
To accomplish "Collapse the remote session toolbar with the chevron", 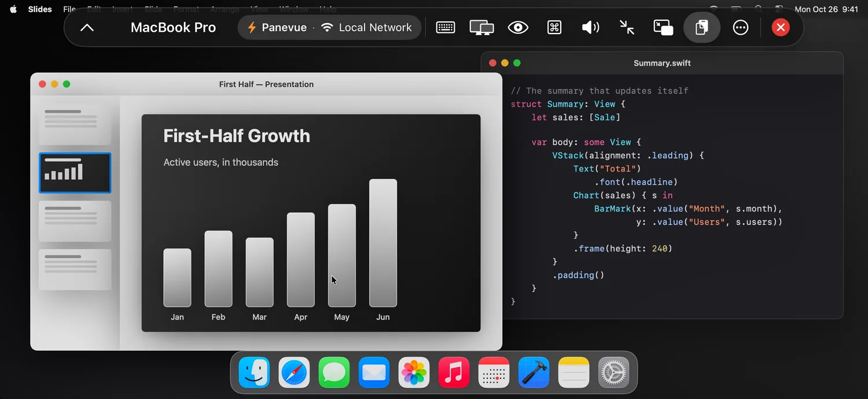I will (x=87, y=27).
